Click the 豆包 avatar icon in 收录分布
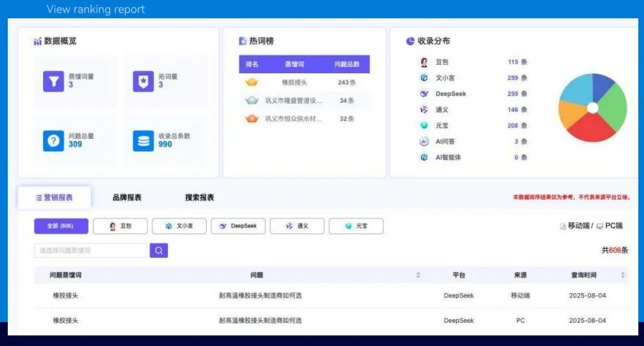The width and height of the screenshot is (644, 346). (424, 62)
